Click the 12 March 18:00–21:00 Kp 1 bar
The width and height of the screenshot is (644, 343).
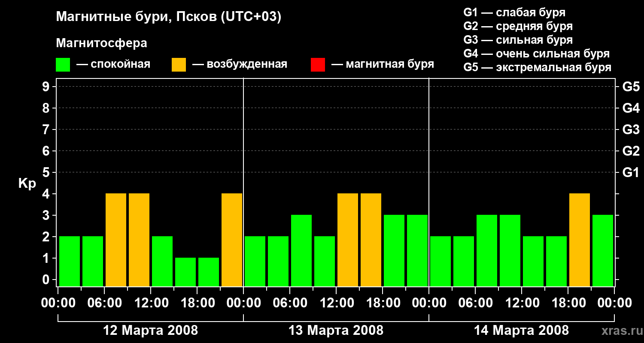(x=209, y=272)
